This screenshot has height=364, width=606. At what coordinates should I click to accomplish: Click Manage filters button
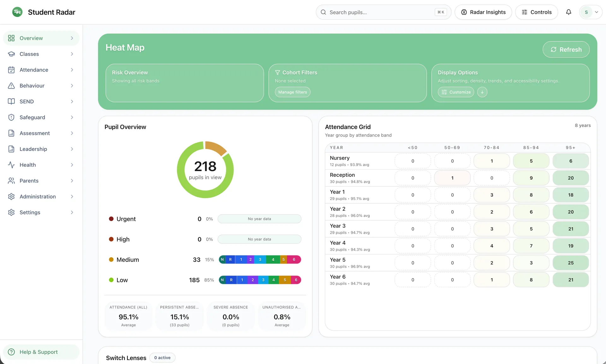(293, 92)
